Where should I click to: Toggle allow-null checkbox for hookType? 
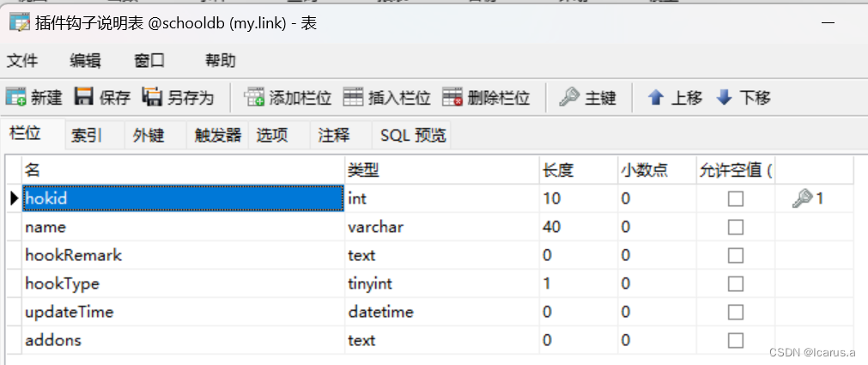point(735,283)
